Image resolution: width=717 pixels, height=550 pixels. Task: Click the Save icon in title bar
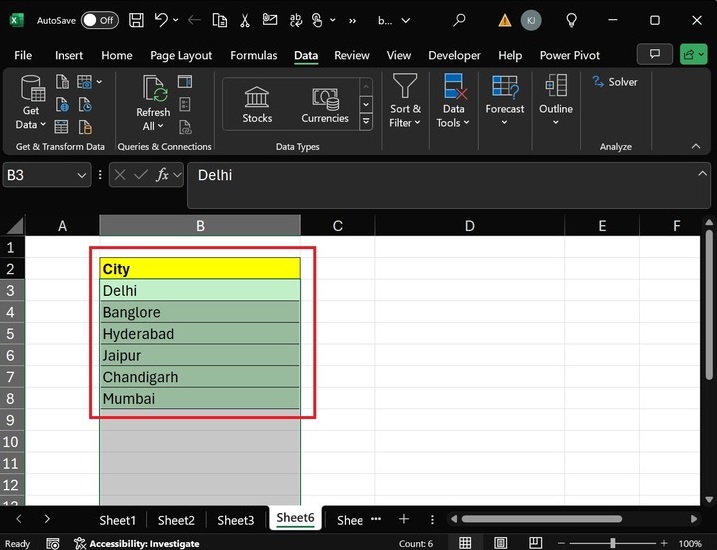coord(136,20)
